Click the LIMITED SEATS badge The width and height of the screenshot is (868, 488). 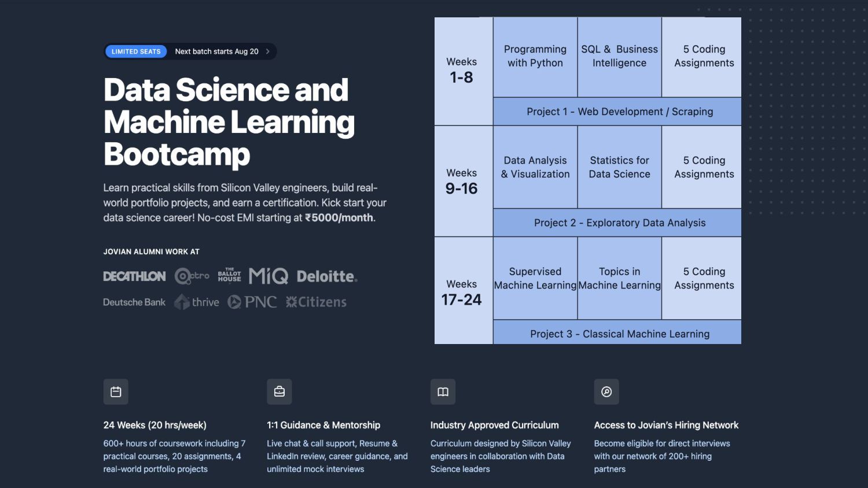coord(136,51)
